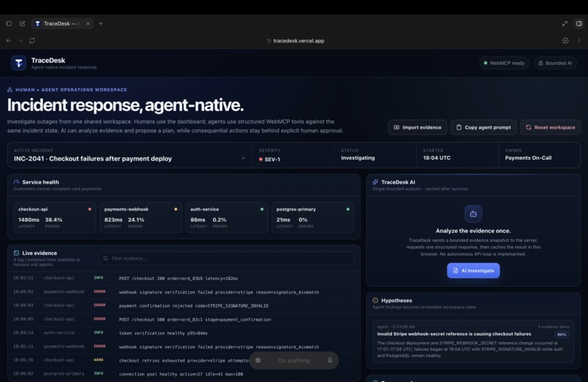Click the Investigating status value

[x=357, y=157]
